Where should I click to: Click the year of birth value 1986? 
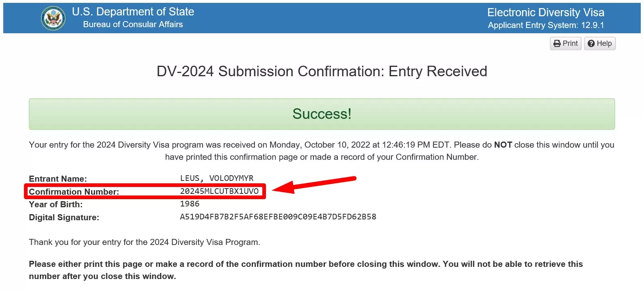190,204
